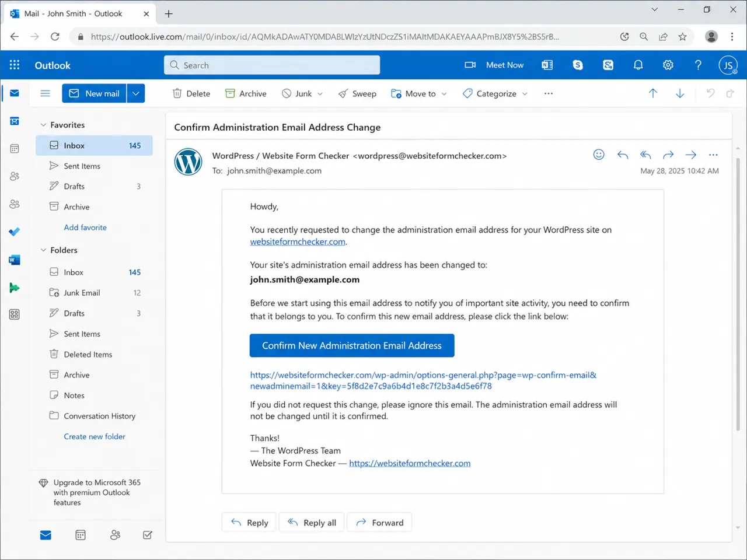
Task: Open the Word app in left rail
Action: [15, 260]
